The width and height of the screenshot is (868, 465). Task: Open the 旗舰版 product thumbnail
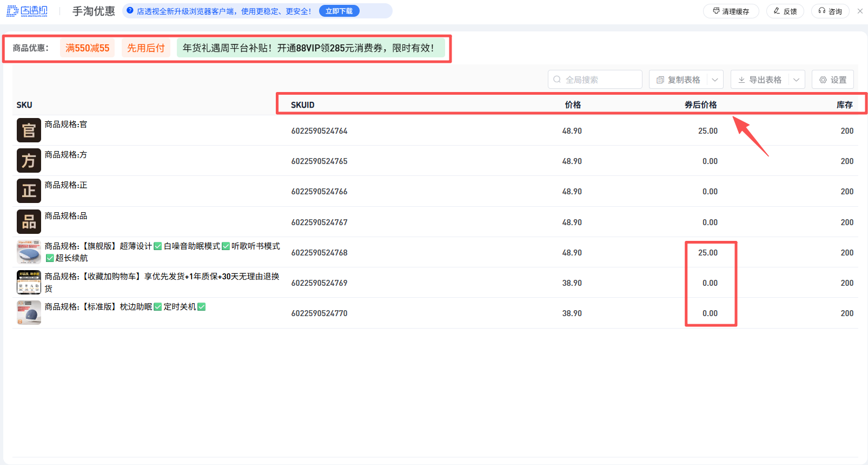click(x=29, y=252)
